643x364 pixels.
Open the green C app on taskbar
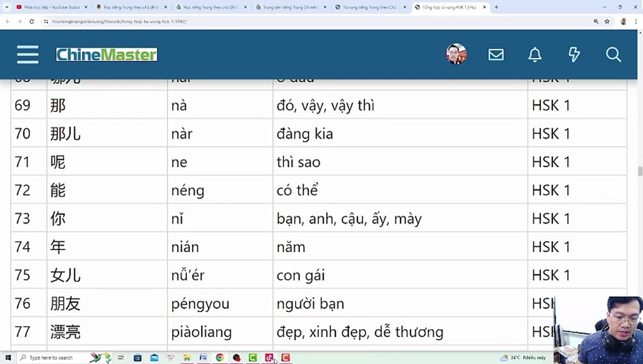click(253, 357)
